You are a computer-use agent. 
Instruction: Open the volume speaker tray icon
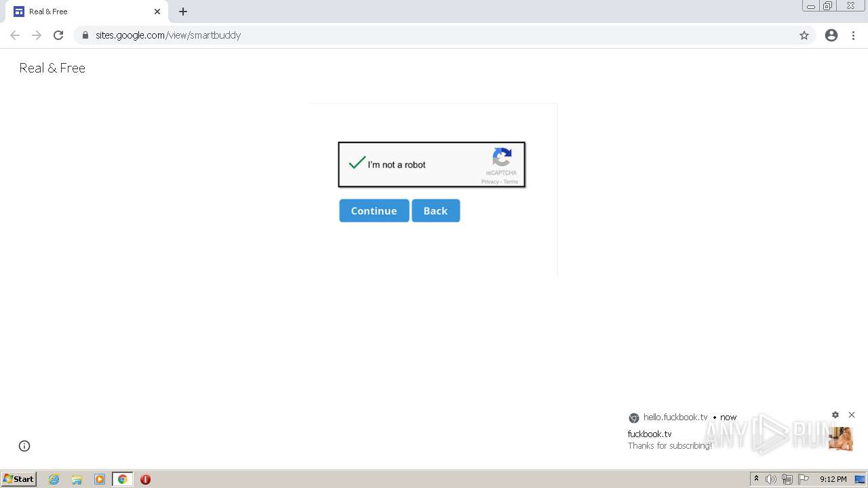pyautogui.click(x=771, y=479)
